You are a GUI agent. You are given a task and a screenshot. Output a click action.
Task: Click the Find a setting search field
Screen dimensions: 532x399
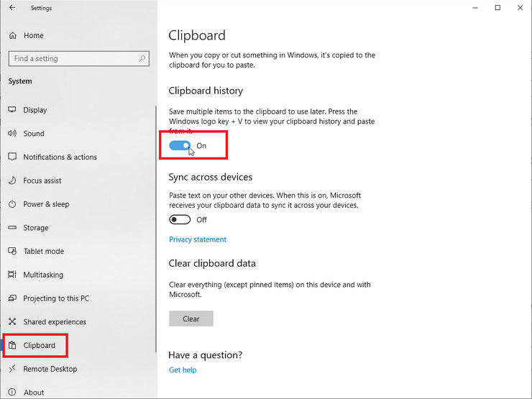click(78, 58)
